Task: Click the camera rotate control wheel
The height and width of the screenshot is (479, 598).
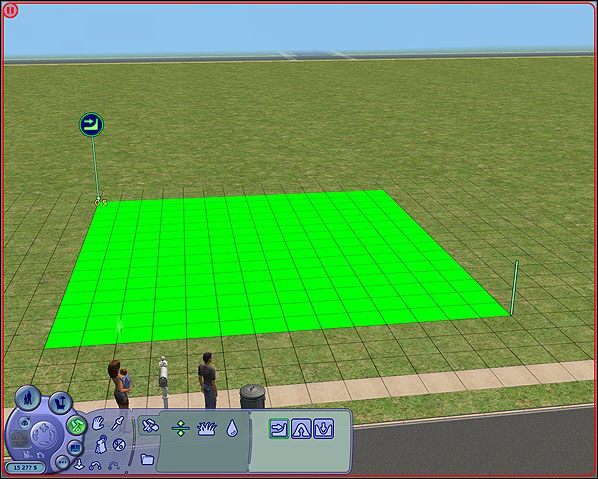Action: (x=44, y=435)
